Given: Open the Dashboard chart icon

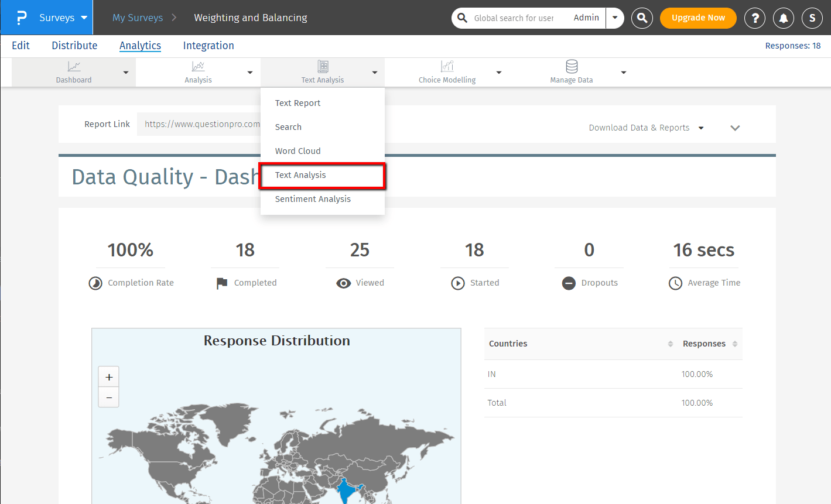Looking at the screenshot, I should pyautogui.click(x=74, y=67).
